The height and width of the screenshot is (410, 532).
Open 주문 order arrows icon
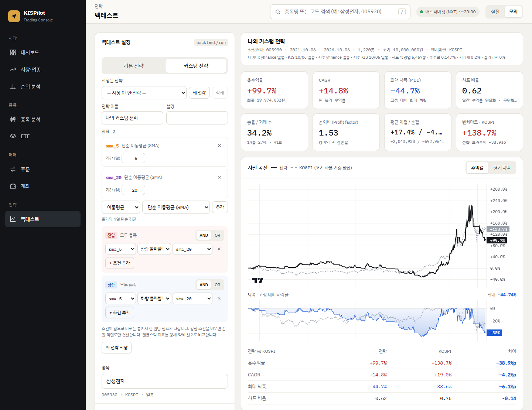click(x=13, y=169)
